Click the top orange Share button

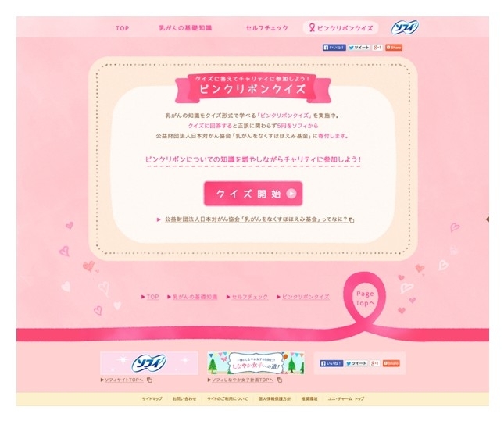point(394,48)
